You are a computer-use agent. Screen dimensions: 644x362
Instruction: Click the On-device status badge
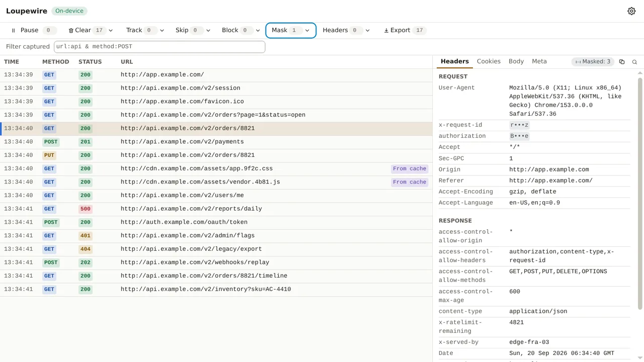69,11
